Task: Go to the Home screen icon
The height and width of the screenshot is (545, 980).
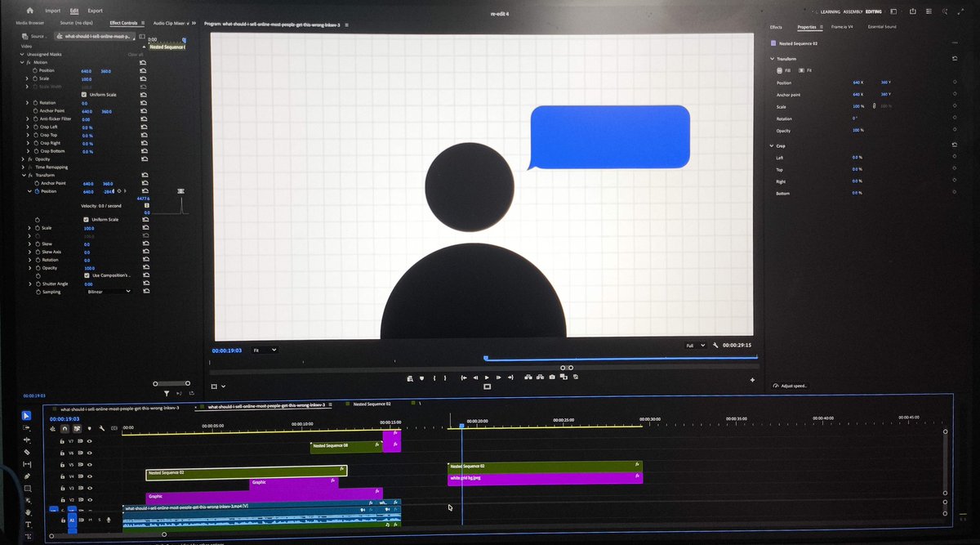Action: point(30,11)
